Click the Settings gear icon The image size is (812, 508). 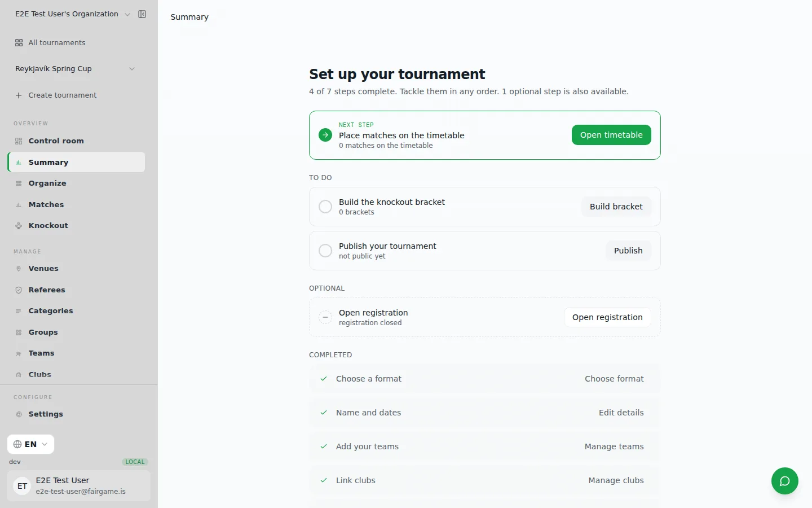coord(19,414)
